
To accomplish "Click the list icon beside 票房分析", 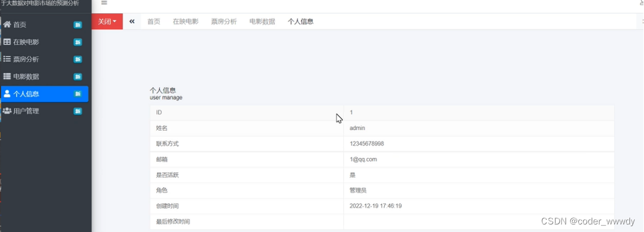I will click(x=7, y=59).
